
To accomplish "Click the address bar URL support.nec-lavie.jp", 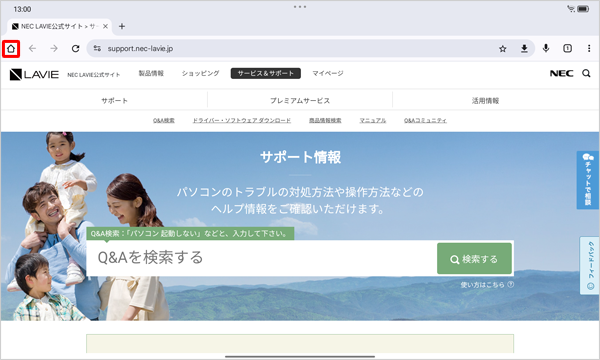I will click(x=140, y=49).
